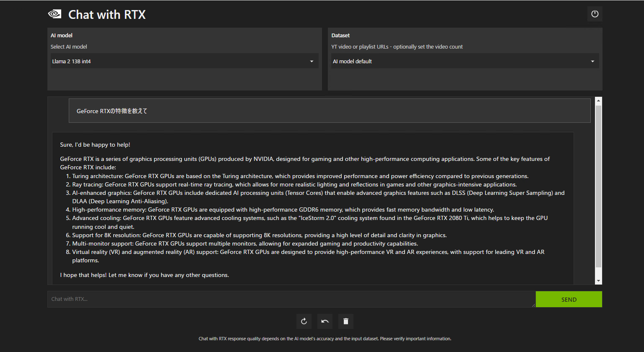The height and width of the screenshot is (352, 644).
Task: Clear the chat using the trash icon
Action: pyautogui.click(x=345, y=321)
